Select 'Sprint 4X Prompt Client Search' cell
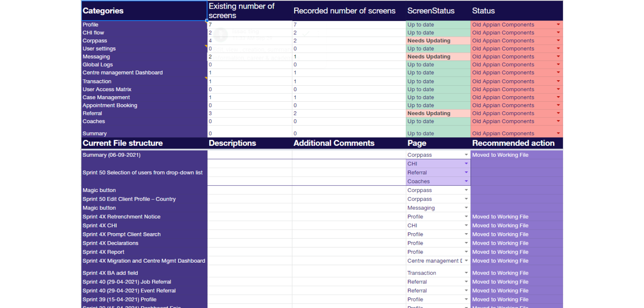 (x=144, y=234)
